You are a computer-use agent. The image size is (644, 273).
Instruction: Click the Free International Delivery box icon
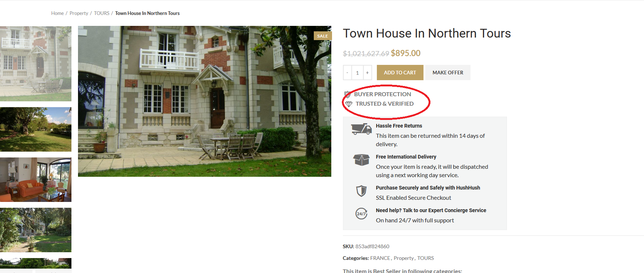point(361,160)
